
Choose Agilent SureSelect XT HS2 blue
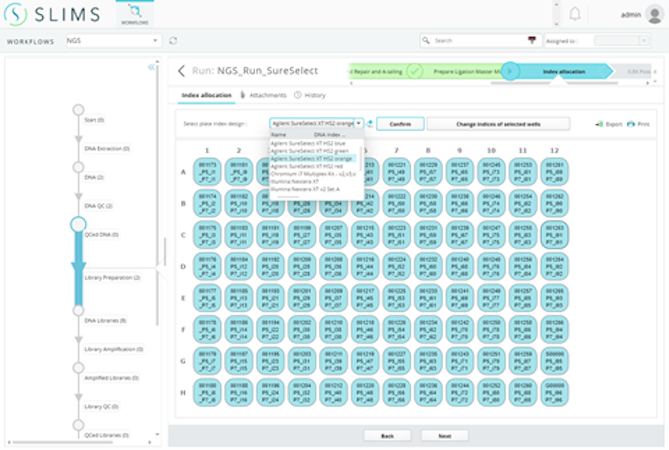308,143
